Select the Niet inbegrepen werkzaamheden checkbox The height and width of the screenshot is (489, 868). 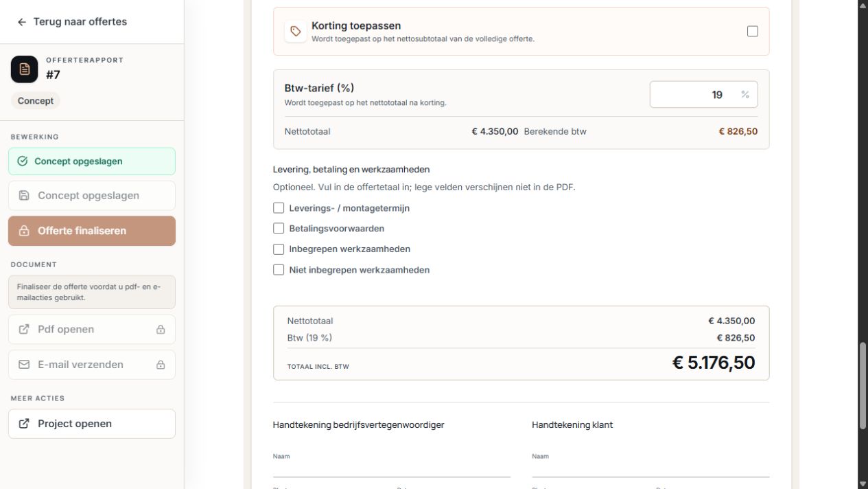(279, 270)
